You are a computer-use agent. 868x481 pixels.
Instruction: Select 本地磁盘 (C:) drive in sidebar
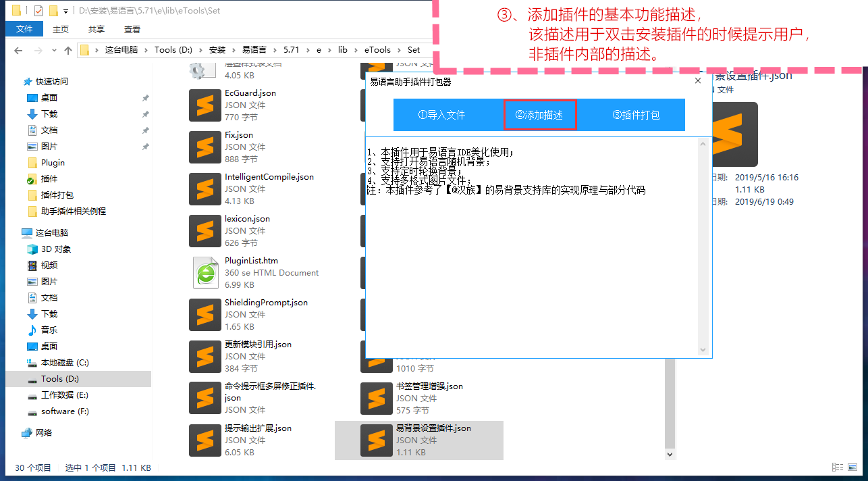pyautogui.click(x=64, y=362)
